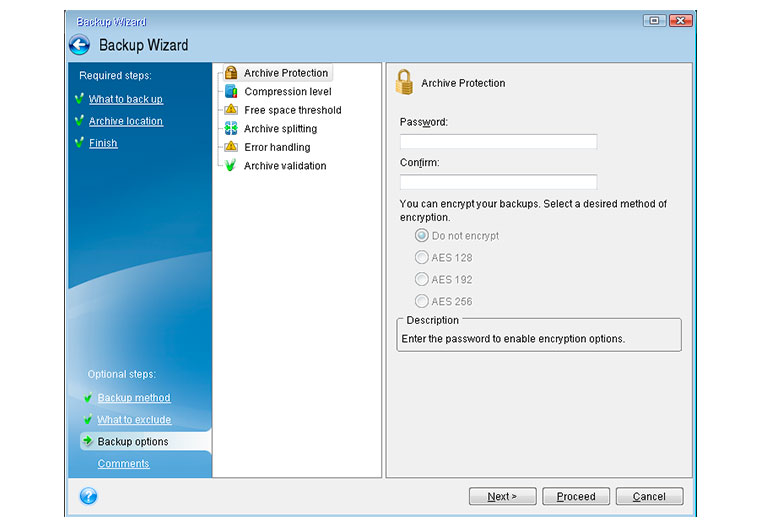Click the restore window button in title bar
760x532 pixels.
pos(654,20)
